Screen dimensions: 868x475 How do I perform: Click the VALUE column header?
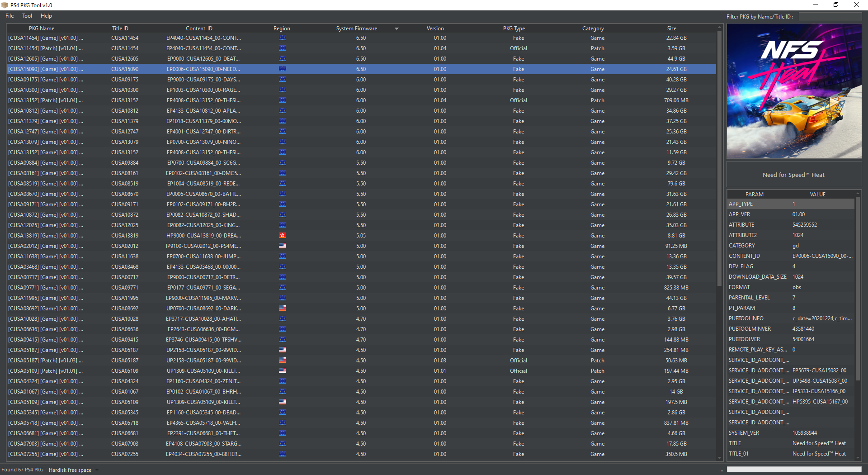tap(818, 195)
